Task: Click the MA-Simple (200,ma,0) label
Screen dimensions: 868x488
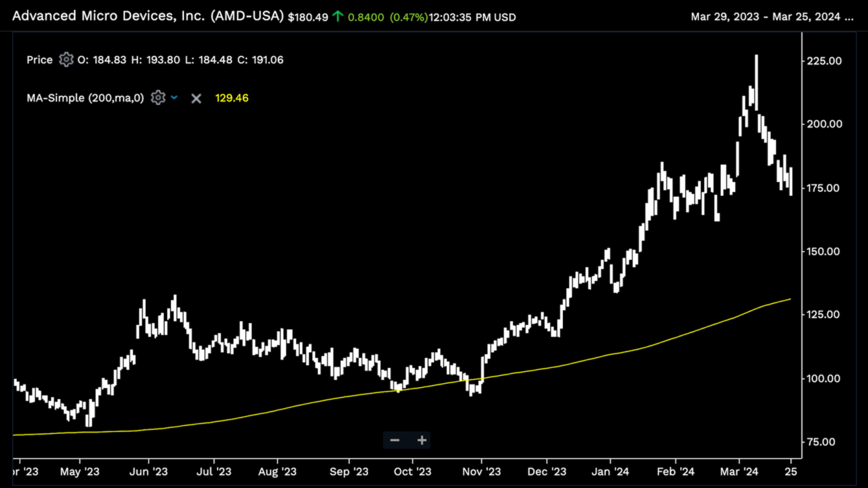Action: (x=85, y=98)
